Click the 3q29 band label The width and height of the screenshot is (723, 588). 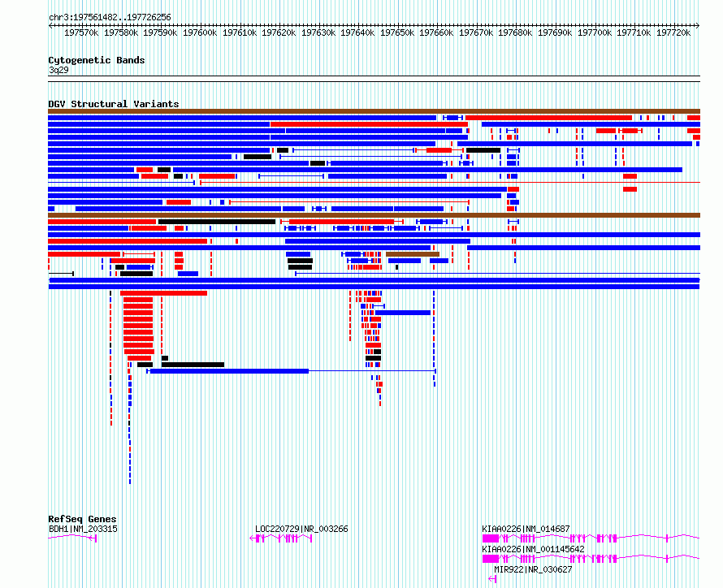[x=58, y=70]
